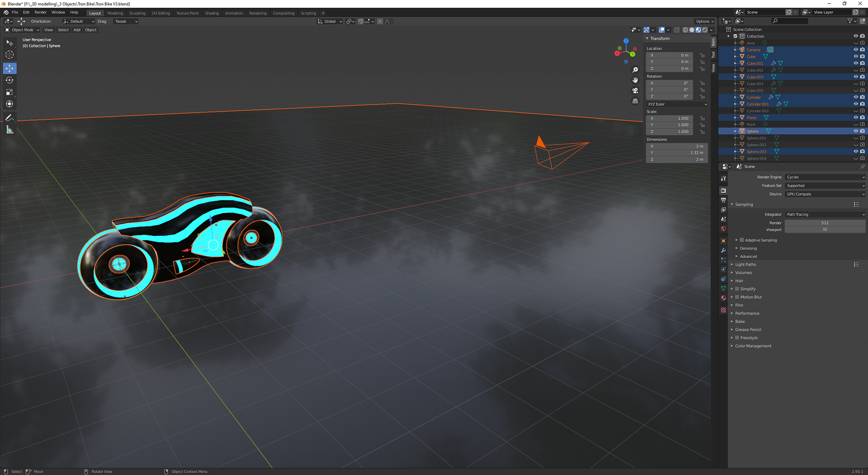Open the Material properties tab icon
The width and height of the screenshot is (868, 475).
click(723, 298)
